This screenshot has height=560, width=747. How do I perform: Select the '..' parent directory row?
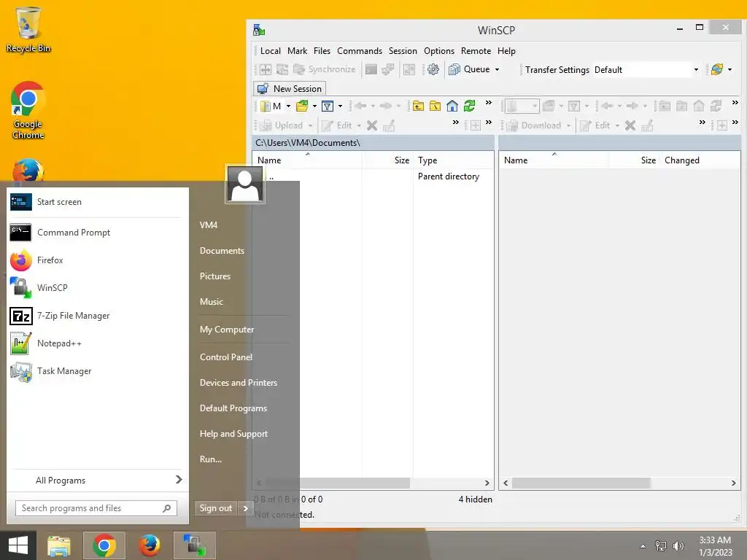tap(373, 176)
